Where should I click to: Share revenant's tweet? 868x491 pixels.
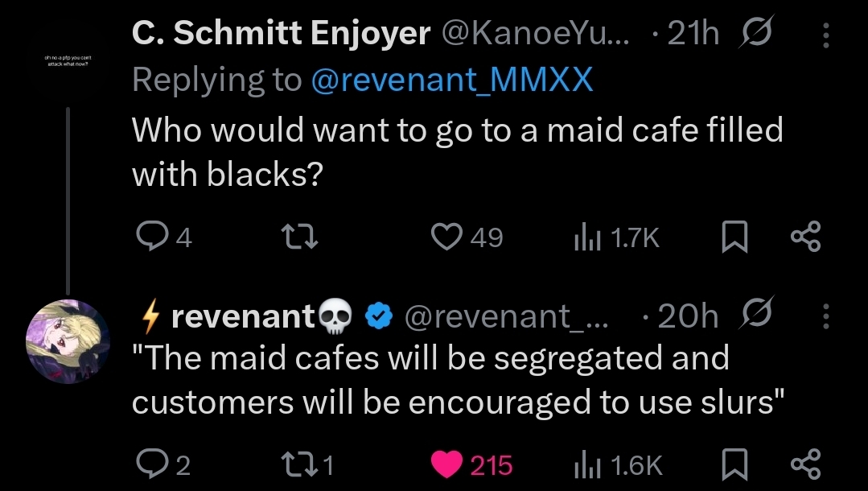pyautogui.click(x=805, y=464)
